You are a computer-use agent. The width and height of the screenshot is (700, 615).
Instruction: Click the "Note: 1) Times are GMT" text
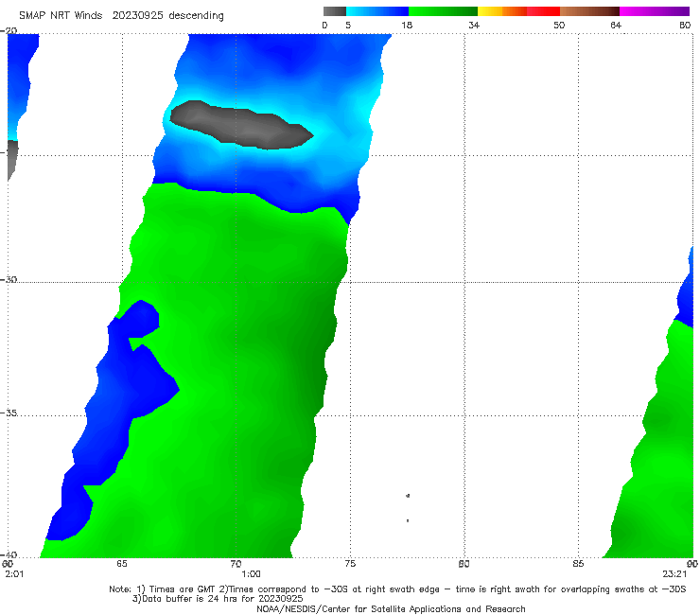point(163,589)
